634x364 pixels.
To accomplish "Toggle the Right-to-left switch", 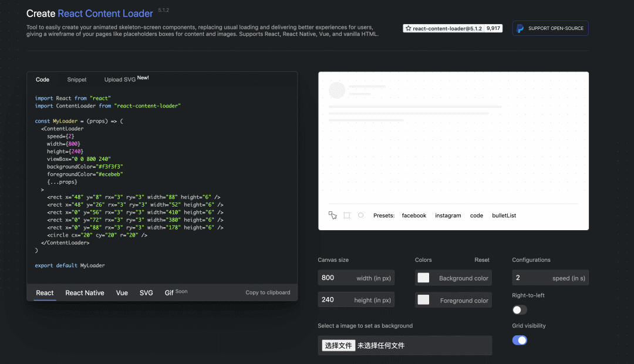I will click(520, 310).
